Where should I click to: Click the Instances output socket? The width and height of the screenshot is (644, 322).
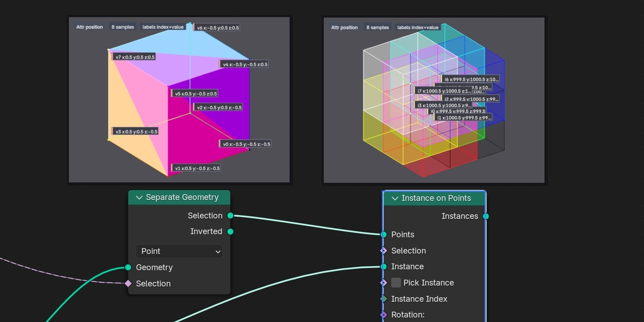tap(486, 216)
